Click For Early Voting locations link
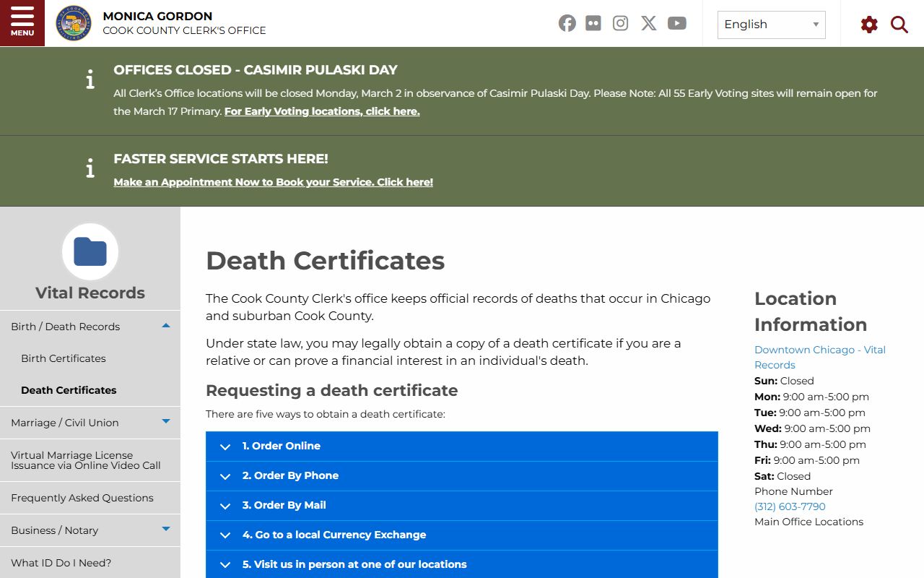Image resolution: width=924 pixels, height=578 pixels. (322, 111)
